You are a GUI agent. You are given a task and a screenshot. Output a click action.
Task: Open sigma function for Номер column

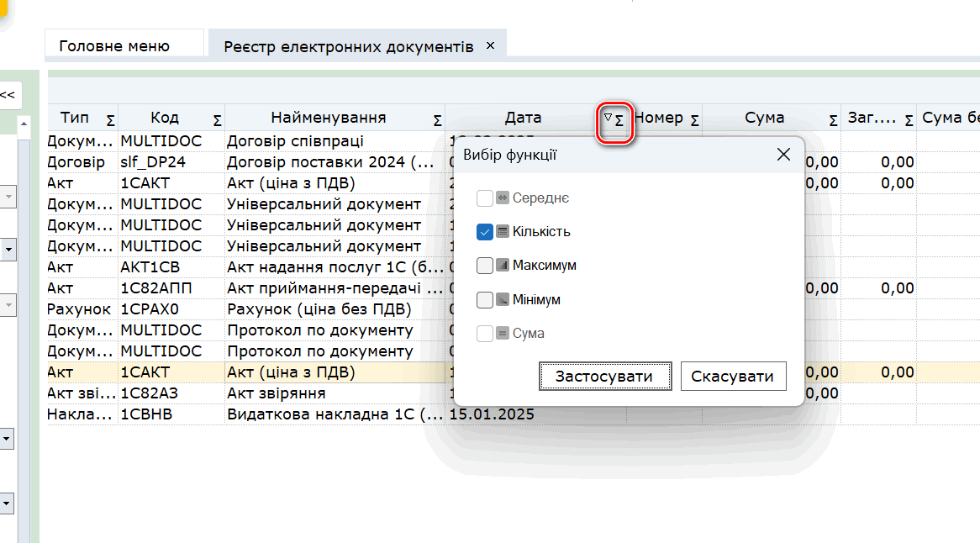click(694, 120)
